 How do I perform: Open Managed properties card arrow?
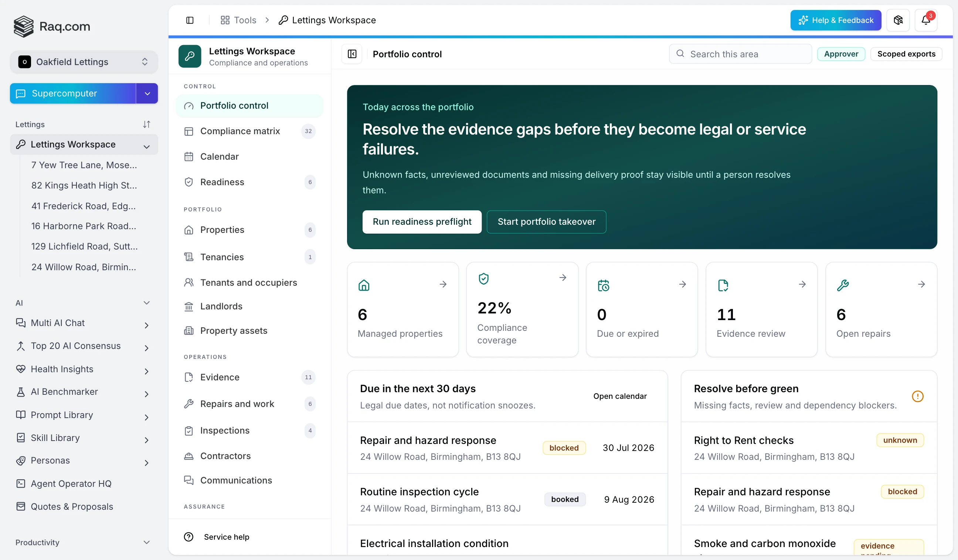point(443,284)
